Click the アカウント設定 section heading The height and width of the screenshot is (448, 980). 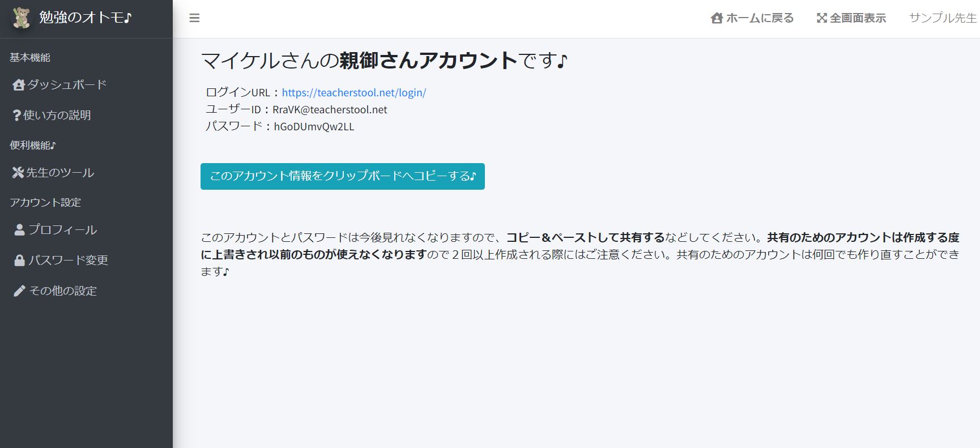45,203
